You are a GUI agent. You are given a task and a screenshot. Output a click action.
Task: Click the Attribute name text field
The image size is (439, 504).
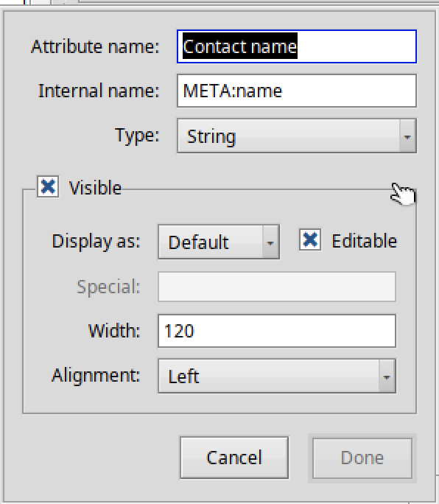pos(297,46)
